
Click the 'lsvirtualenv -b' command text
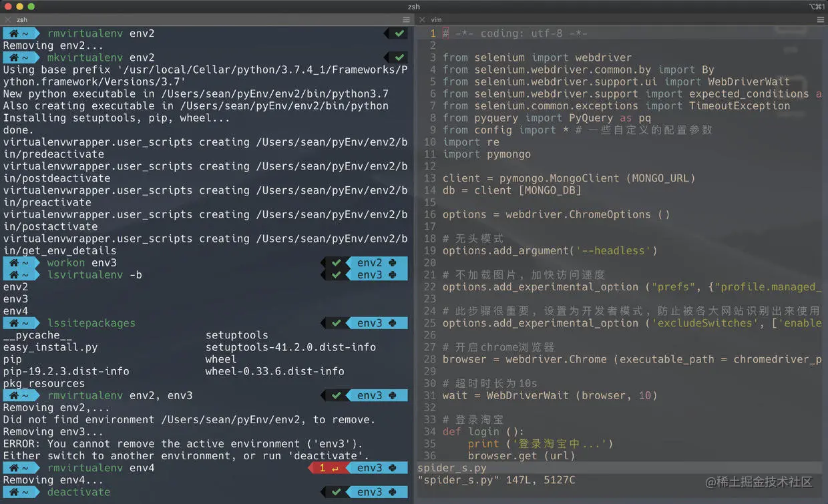click(x=94, y=275)
